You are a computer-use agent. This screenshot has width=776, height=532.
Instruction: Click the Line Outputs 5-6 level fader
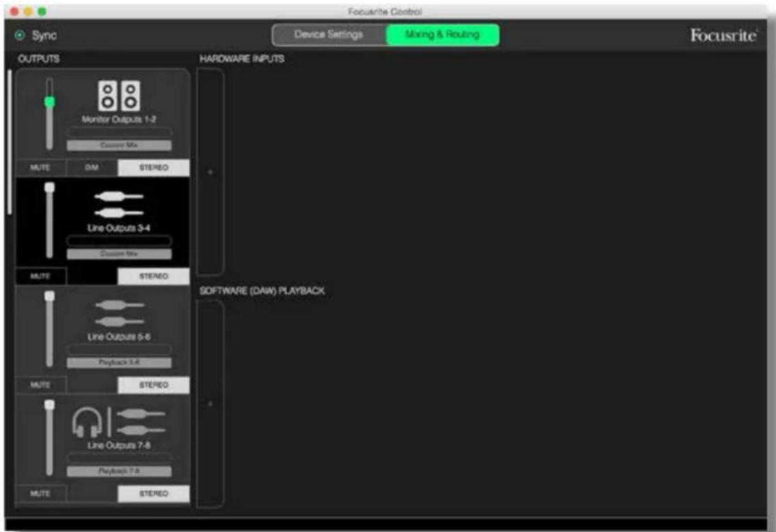49,329
